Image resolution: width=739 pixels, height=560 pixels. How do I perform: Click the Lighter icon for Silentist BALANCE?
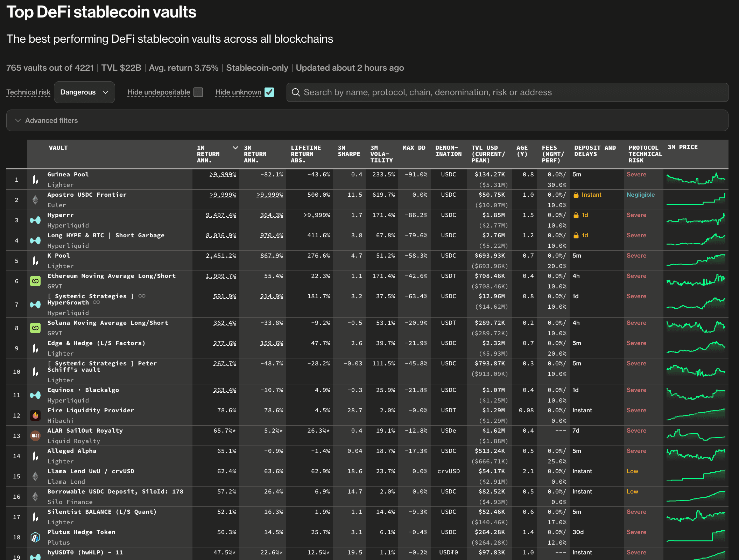click(35, 517)
